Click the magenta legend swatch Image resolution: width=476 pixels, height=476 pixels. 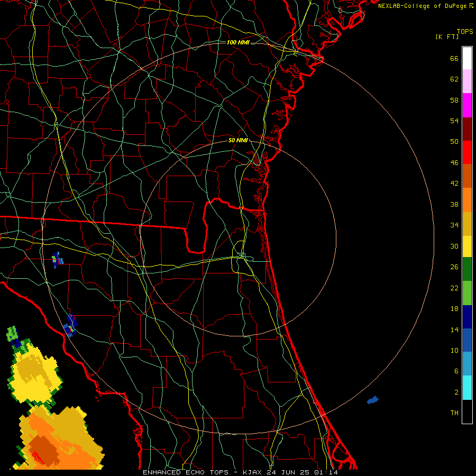tap(467, 105)
